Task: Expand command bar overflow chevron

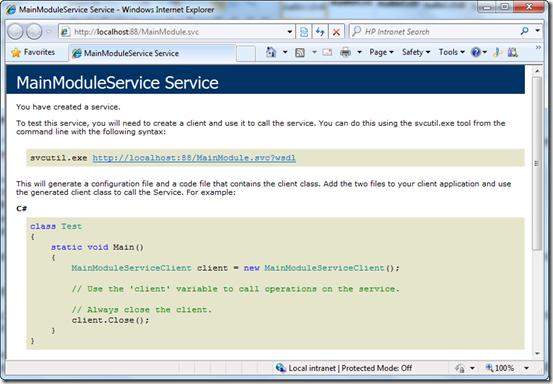Action: (x=538, y=47)
